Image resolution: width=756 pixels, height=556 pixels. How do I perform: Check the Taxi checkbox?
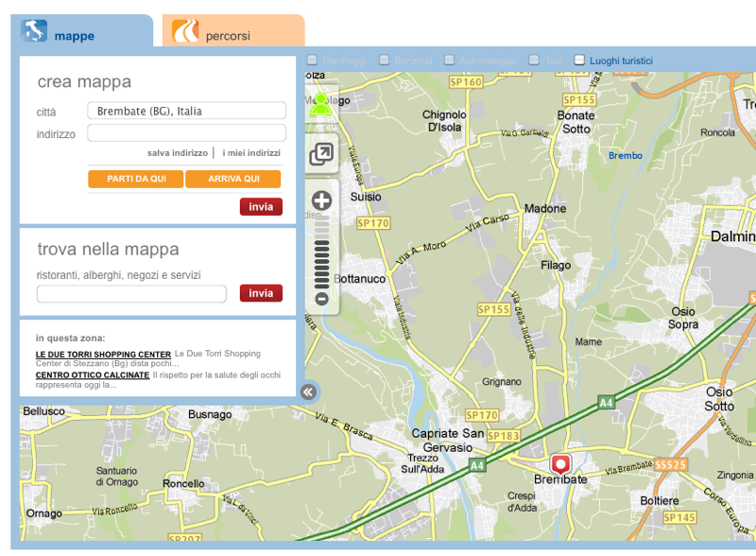coord(534,60)
